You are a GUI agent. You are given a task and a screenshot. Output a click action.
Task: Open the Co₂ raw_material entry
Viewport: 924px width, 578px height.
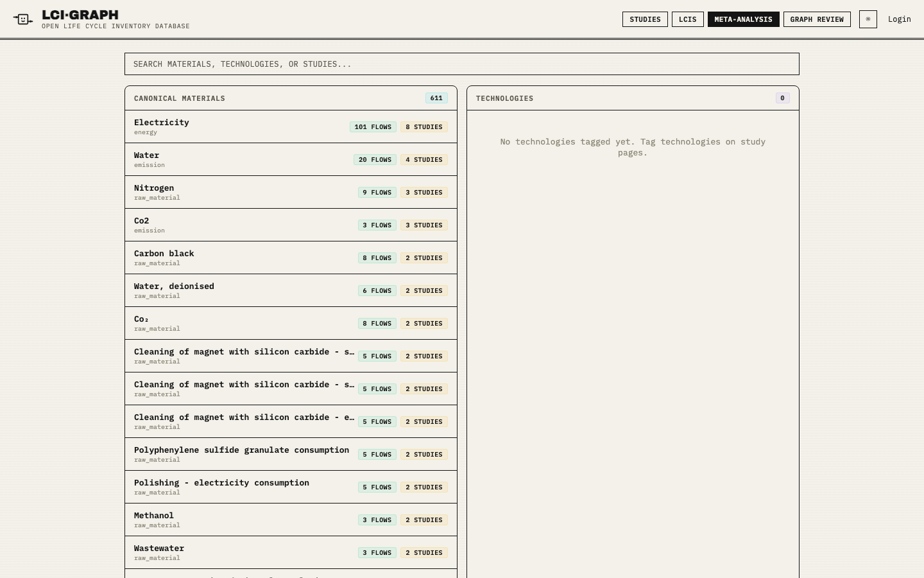point(291,323)
